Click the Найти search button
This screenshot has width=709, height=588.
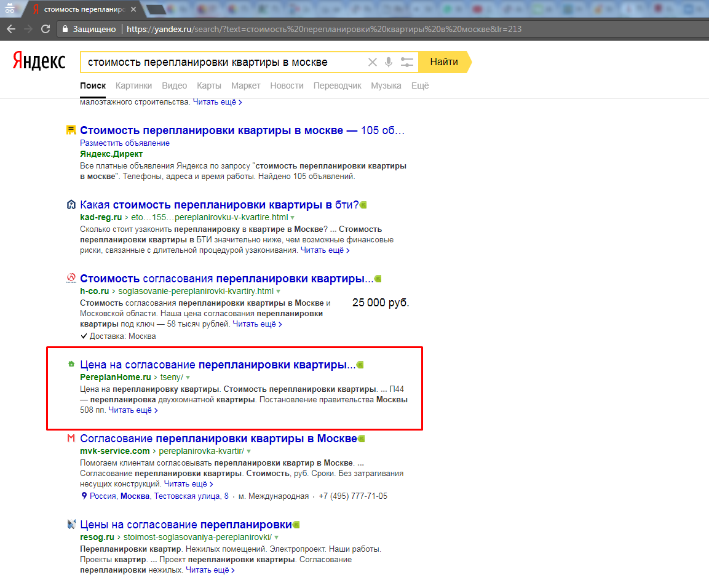tap(444, 62)
